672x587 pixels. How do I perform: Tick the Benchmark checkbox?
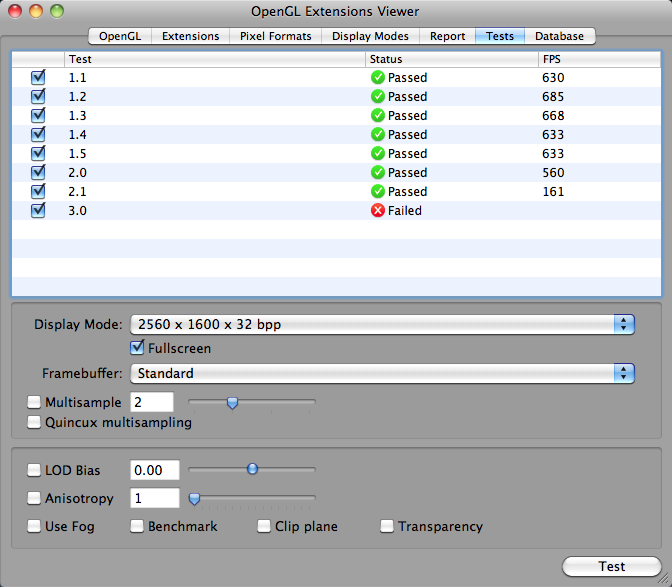[137, 526]
